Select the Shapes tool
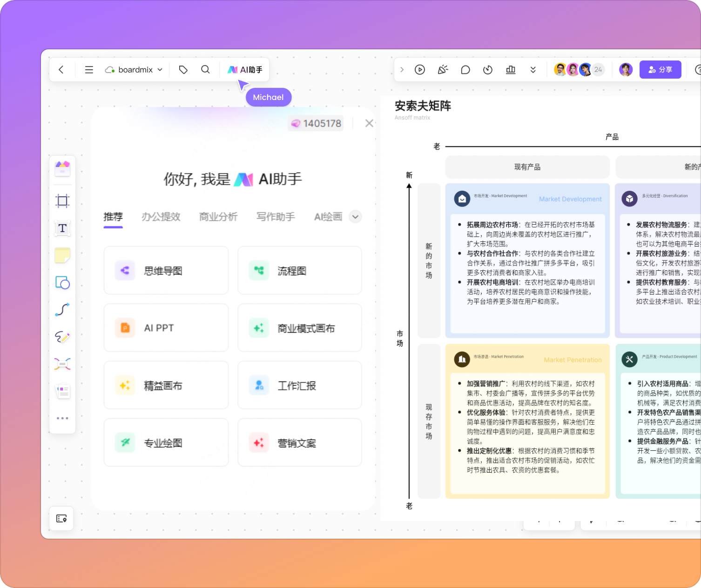701x588 pixels. [62, 282]
